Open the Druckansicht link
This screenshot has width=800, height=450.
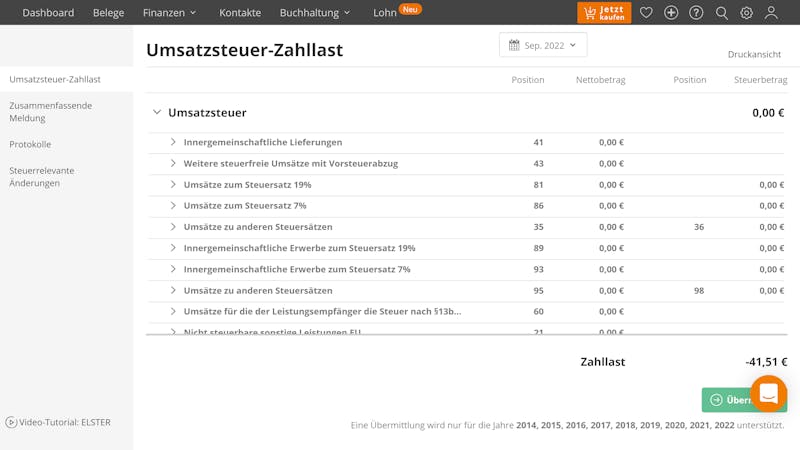tap(754, 54)
